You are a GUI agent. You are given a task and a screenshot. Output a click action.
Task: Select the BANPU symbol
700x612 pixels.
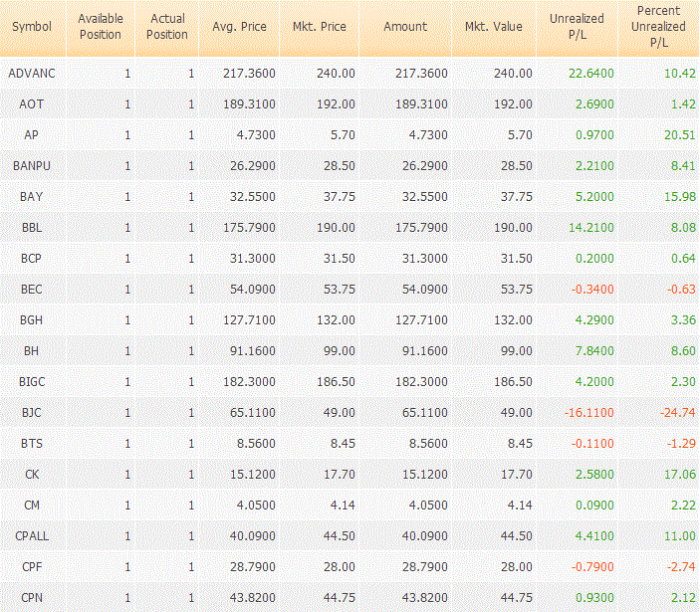pos(32,165)
